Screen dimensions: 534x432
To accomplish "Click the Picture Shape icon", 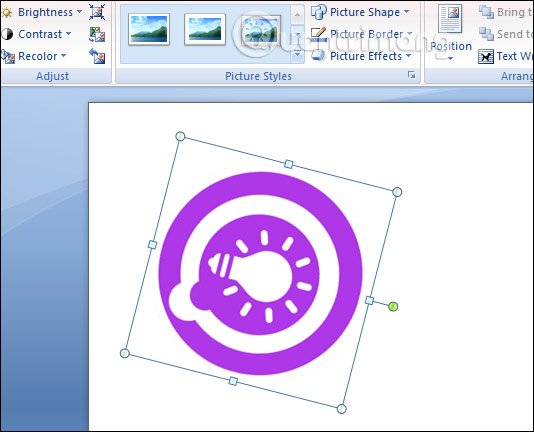I will click(319, 12).
